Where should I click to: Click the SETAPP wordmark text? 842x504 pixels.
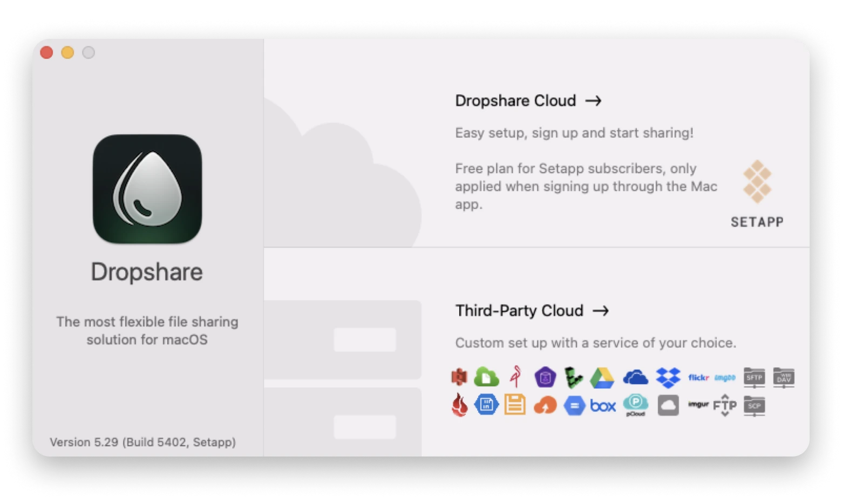(x=757, y=222)
